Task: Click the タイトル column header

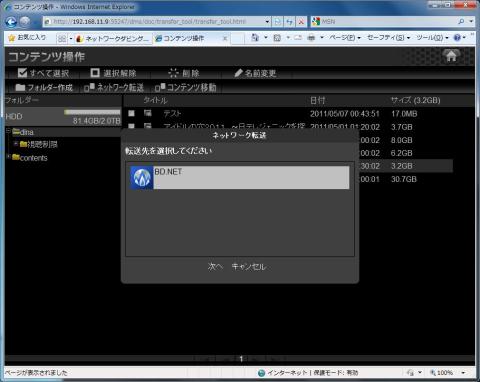Action: 155,100
